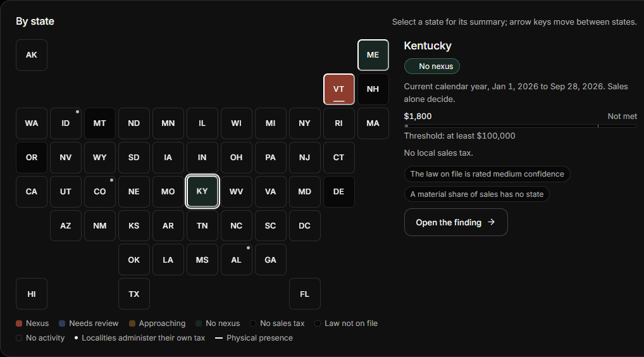
Task: Choose the Delaware tile
Action: (x=339, y=191)
